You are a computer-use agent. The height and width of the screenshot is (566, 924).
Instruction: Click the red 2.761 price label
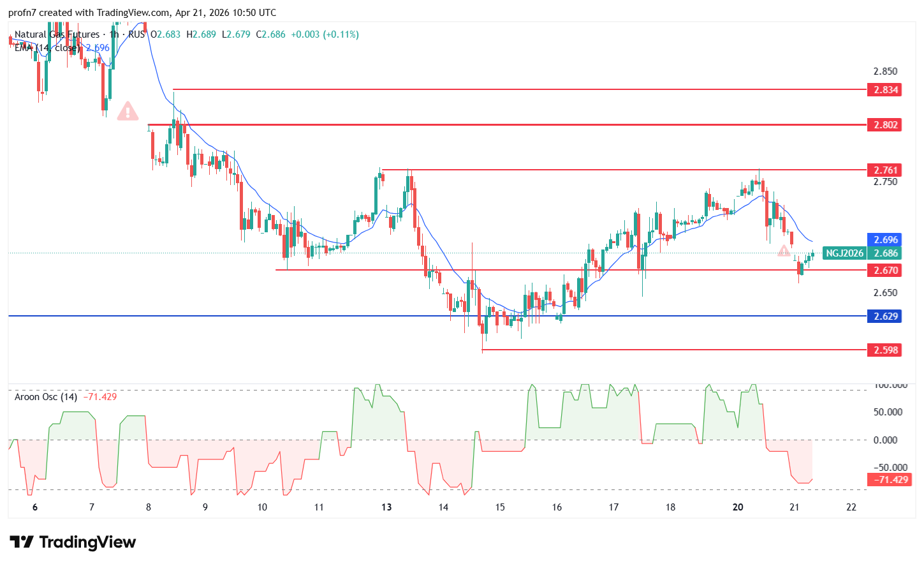click(884, 170)
